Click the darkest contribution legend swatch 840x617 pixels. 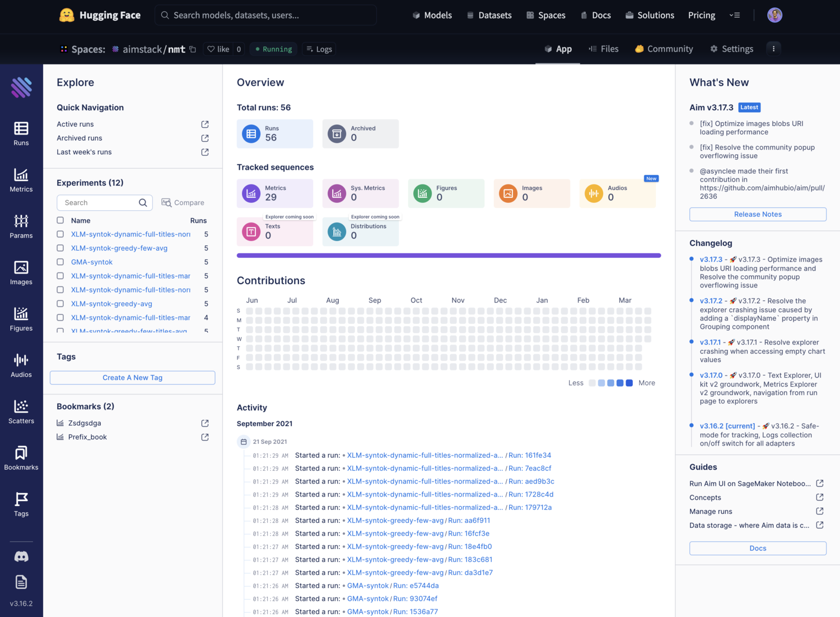point(629,383)
